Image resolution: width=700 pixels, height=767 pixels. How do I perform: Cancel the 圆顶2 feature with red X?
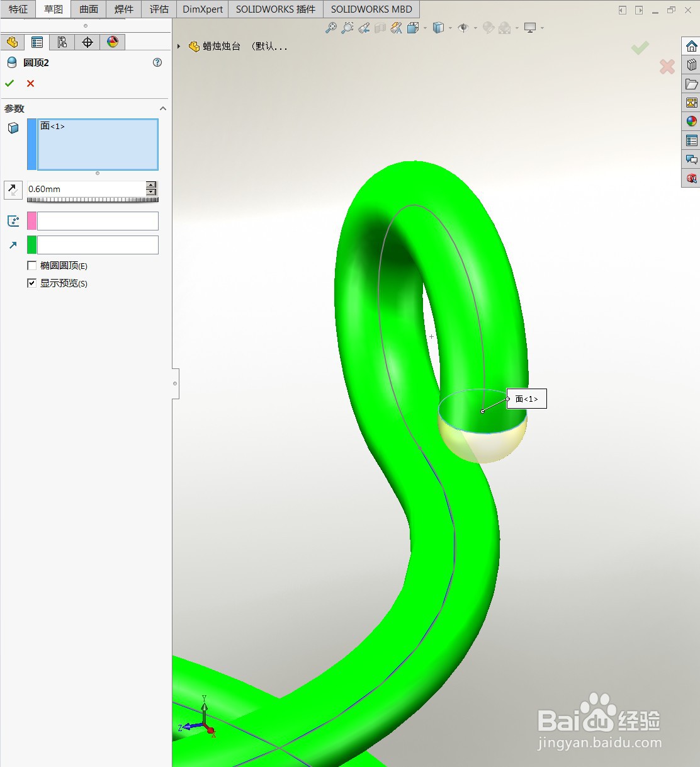click(30, 83)
